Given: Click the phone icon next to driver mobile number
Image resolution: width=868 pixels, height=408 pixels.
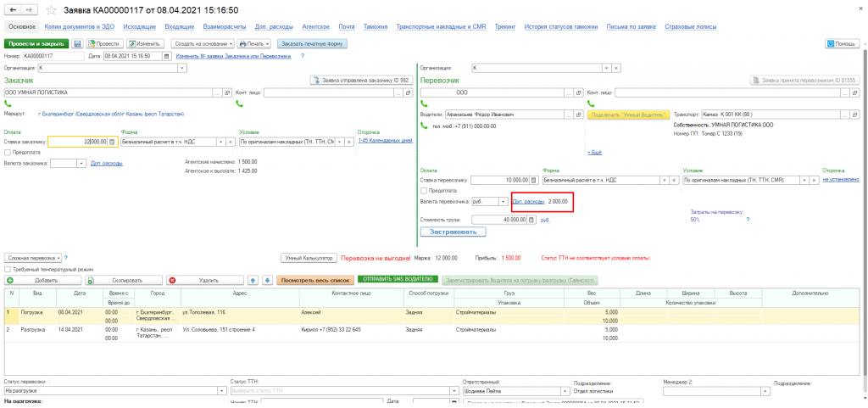Looking at the screenshot, I should pos(425,125).
